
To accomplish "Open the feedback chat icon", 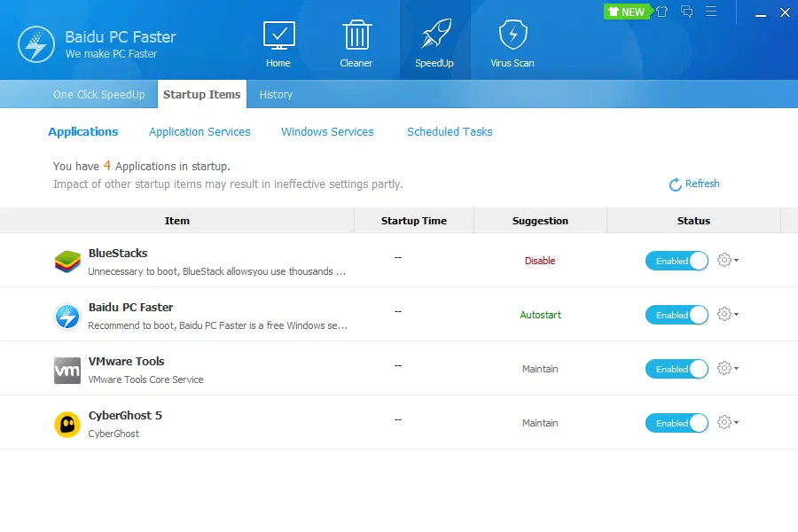I will (x=686, y=12).
